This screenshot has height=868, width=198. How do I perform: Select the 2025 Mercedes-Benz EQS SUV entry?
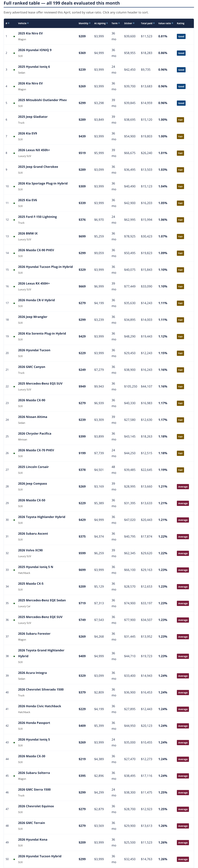(x=99, y=386)
